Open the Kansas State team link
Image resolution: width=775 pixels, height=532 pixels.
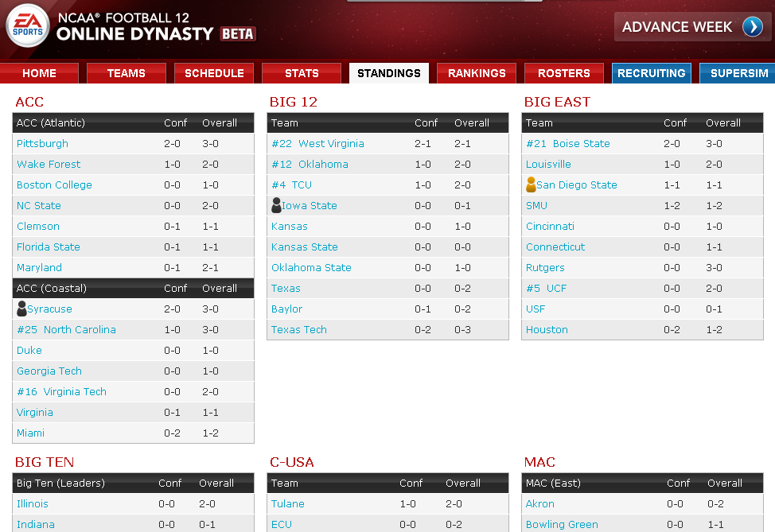tap(305, 247)
